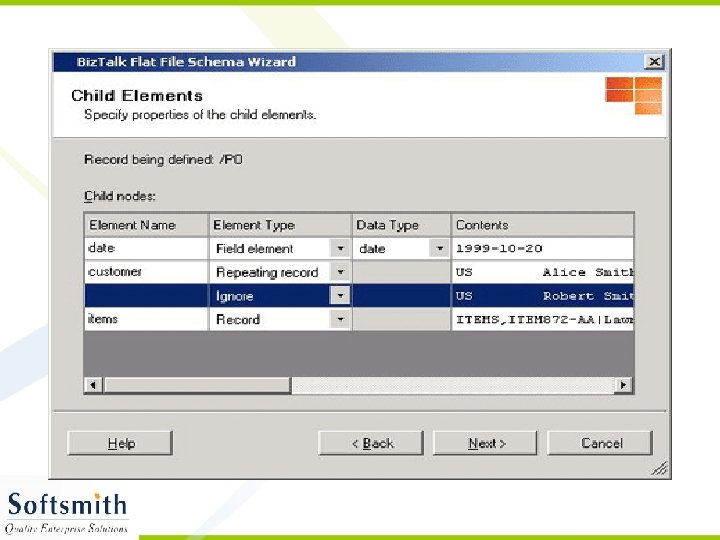Open Element Type dropdown for date row
Screen dimensions: 720x540
(340, 248)
